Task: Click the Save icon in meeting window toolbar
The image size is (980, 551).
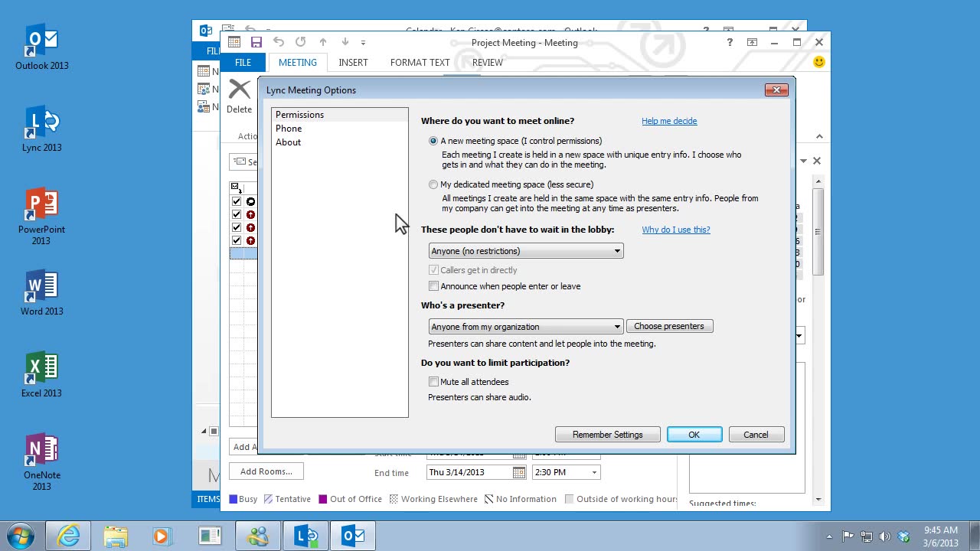Action: click(x=256, y=42)
